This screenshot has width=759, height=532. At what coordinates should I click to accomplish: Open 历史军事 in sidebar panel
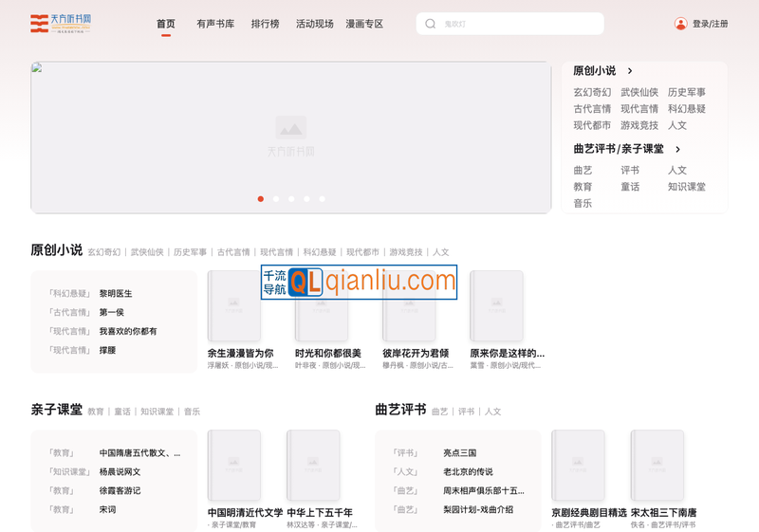point(686,92)
